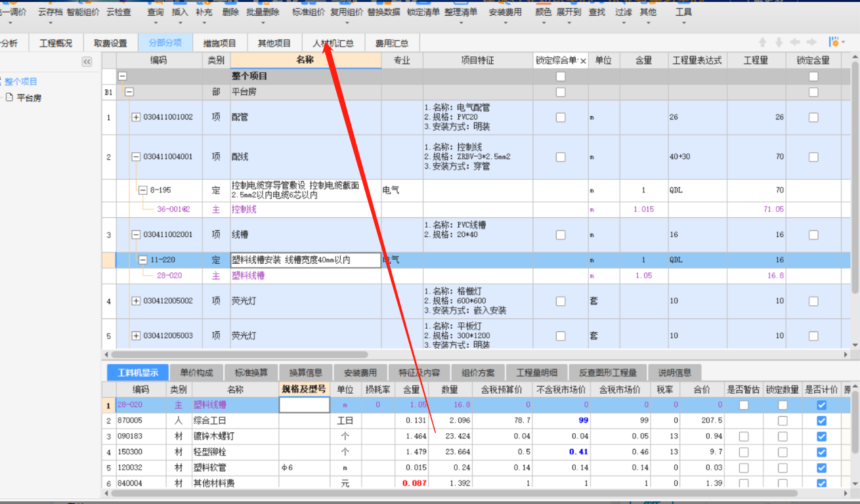The image size is (860, 504).
Task: Click the 安装费用 toolbar button
Action: click(505, 12)
